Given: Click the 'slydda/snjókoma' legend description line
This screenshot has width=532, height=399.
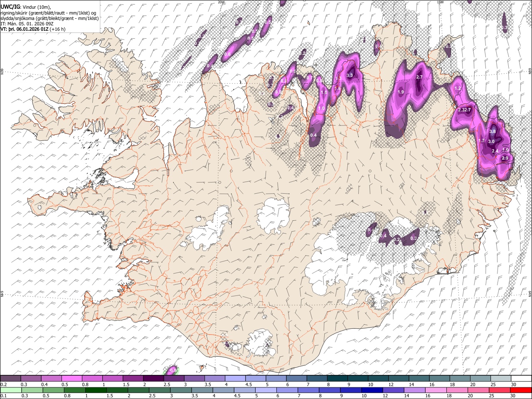Looking at the screenshot, I should tap(49, 18).
